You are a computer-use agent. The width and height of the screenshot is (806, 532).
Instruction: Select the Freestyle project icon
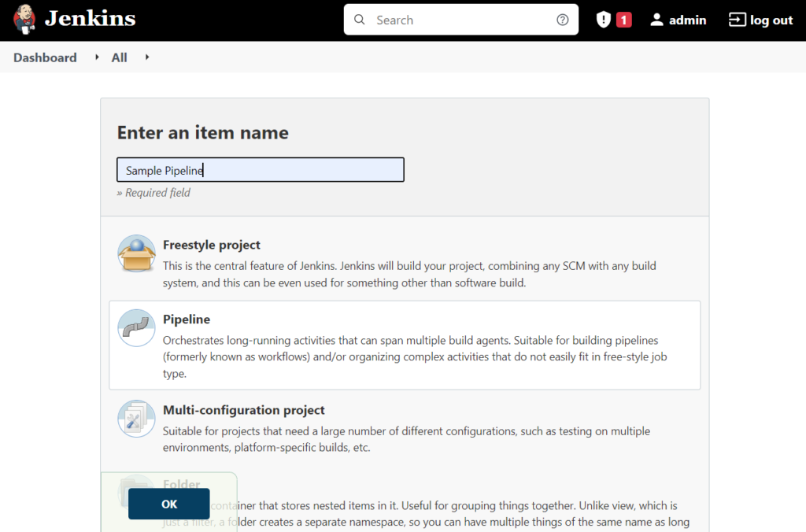tap(136, 253)
